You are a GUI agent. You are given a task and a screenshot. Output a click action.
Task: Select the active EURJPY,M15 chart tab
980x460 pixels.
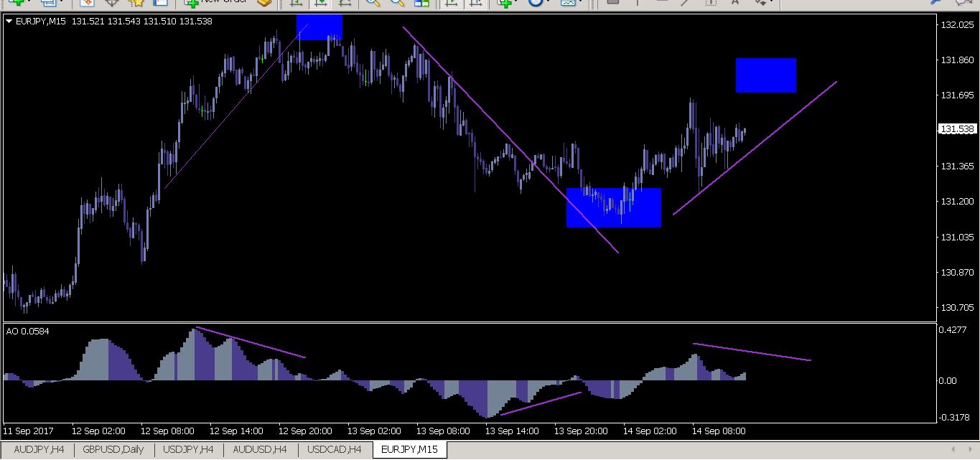410,450
